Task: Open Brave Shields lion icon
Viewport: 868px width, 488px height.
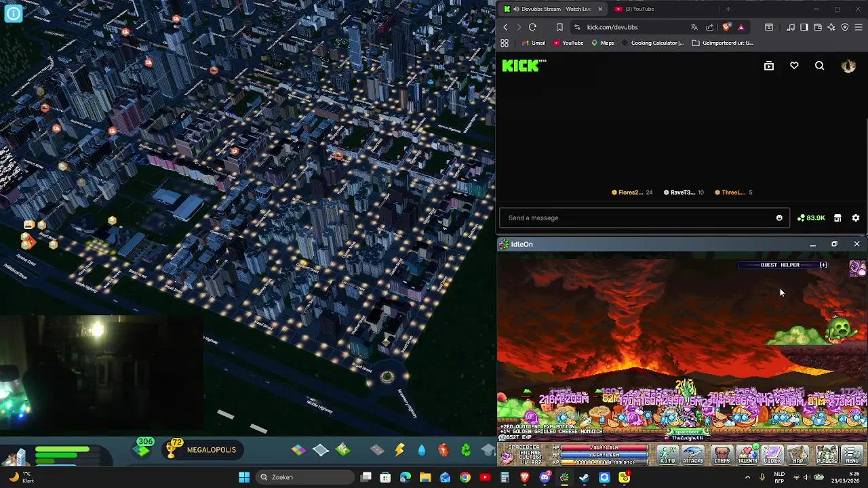Action: pyautogui.click(x=726, y=27)
